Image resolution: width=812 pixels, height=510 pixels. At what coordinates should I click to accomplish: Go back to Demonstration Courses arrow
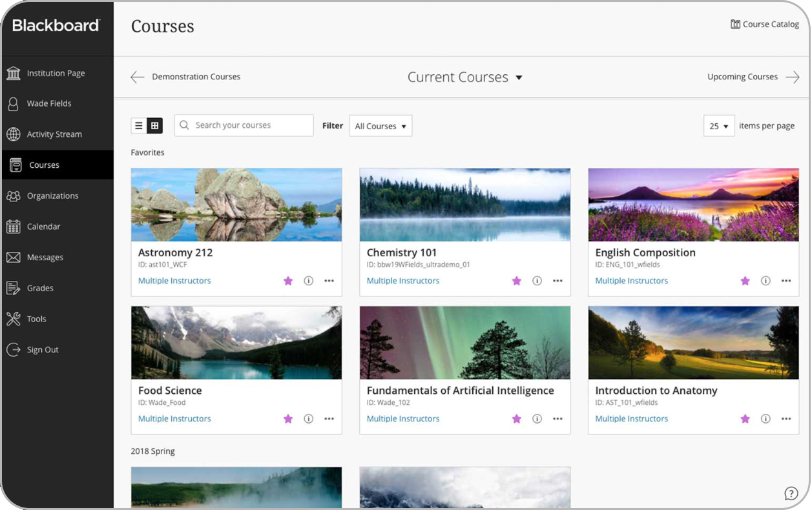tap(137, 77)
